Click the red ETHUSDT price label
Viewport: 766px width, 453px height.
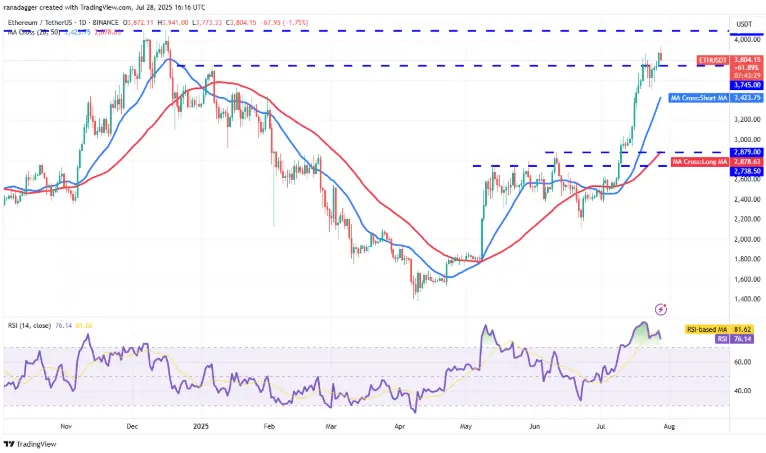pos(713,60)
